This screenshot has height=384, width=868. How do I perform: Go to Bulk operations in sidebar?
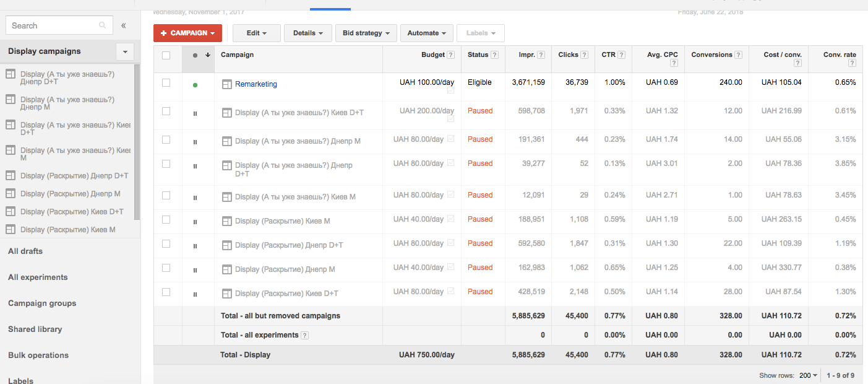(x=38, y=355)
